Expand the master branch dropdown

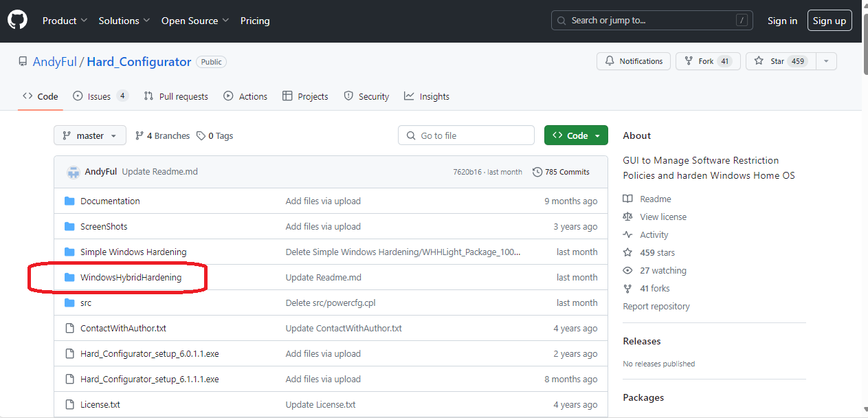coord(90,135)
